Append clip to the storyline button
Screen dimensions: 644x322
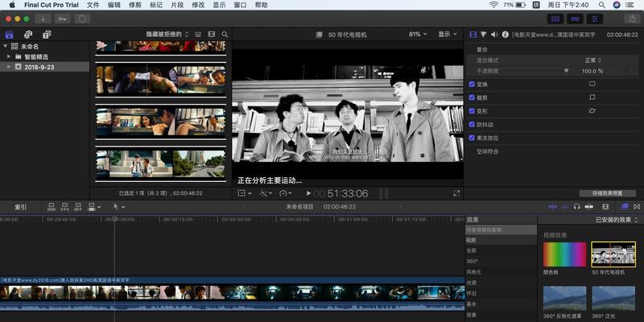pos(77,207)
